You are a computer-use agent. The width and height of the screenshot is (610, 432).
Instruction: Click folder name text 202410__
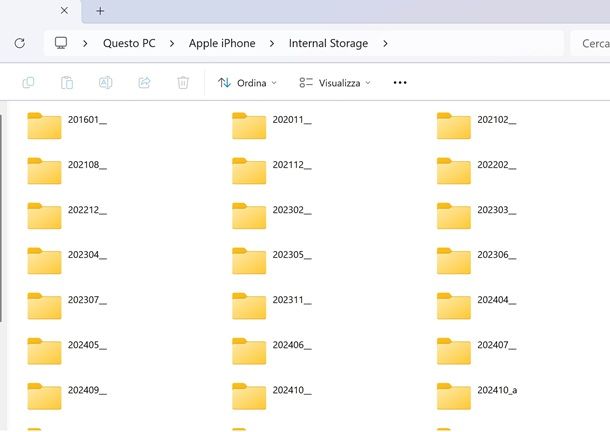292,390
